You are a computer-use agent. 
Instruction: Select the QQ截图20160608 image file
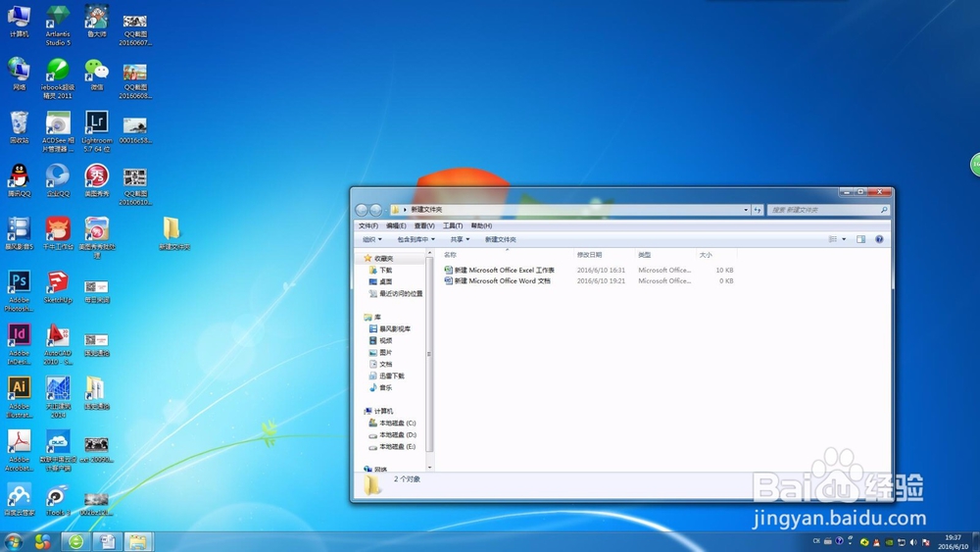(135, 80)
